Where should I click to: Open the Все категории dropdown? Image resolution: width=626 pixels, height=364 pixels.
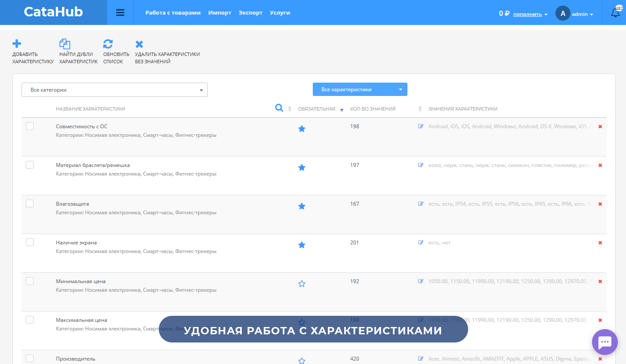point(114,89)
